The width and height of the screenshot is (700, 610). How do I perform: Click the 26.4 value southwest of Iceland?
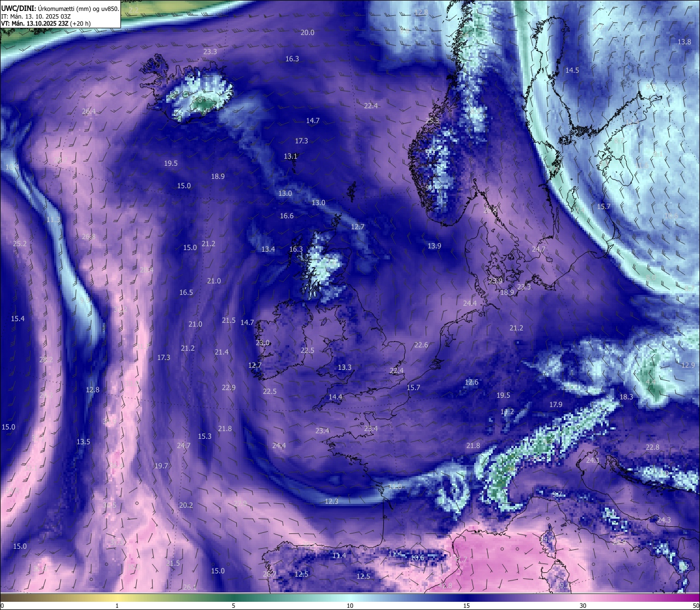(x=89, y=111)
